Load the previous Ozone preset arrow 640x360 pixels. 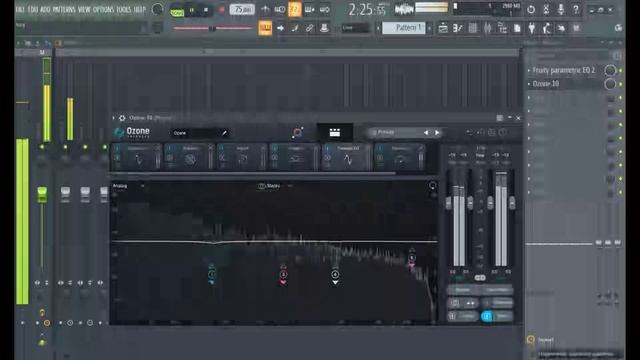[426, 133]
